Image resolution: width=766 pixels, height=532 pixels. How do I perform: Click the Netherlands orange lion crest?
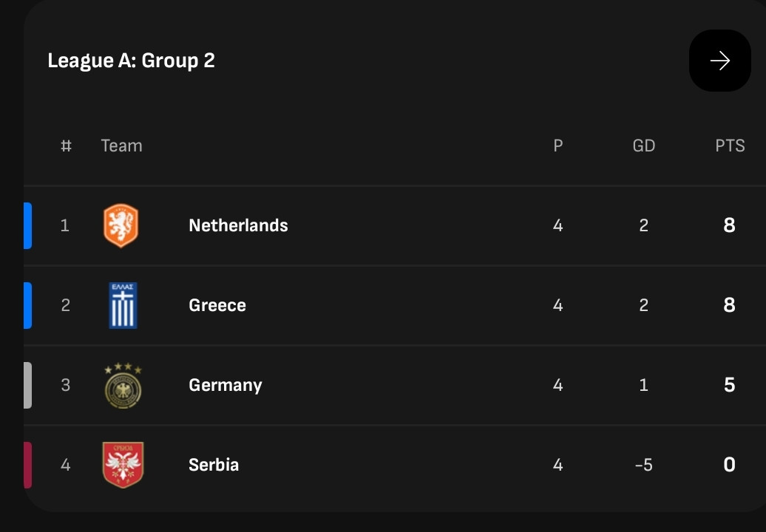pos(121,225)
